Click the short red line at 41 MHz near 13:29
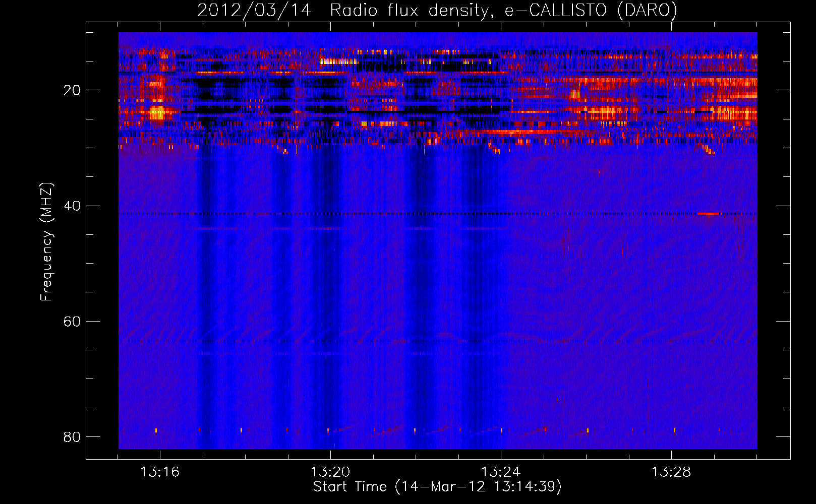 [x=709, y=214]
